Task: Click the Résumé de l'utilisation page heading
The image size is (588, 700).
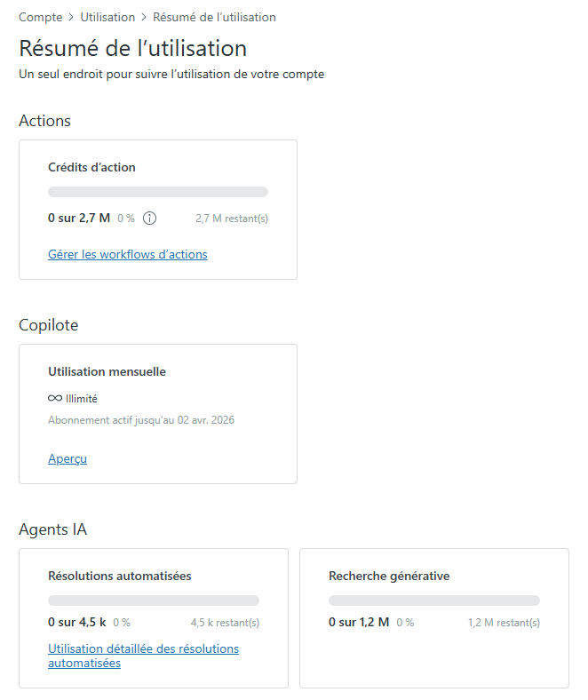Action: (132, 48)
